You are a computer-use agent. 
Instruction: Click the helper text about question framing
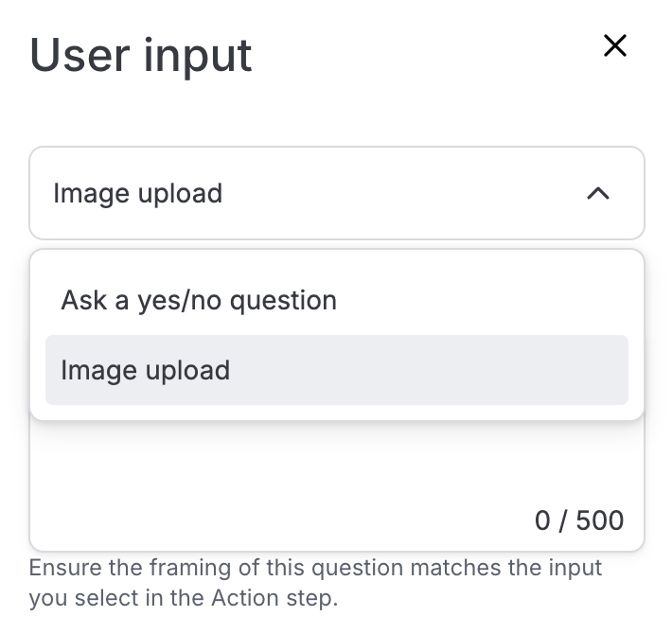pos(315,583)
